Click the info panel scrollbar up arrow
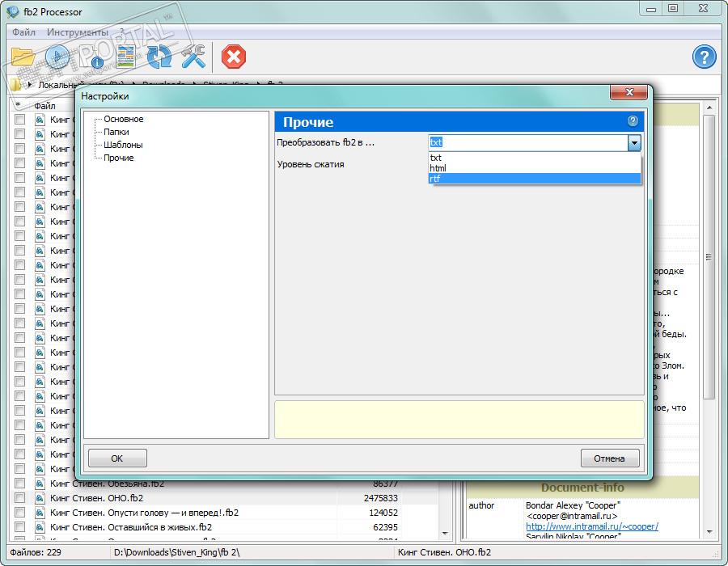This screenshot has width=728, height=566. [709, 108]
